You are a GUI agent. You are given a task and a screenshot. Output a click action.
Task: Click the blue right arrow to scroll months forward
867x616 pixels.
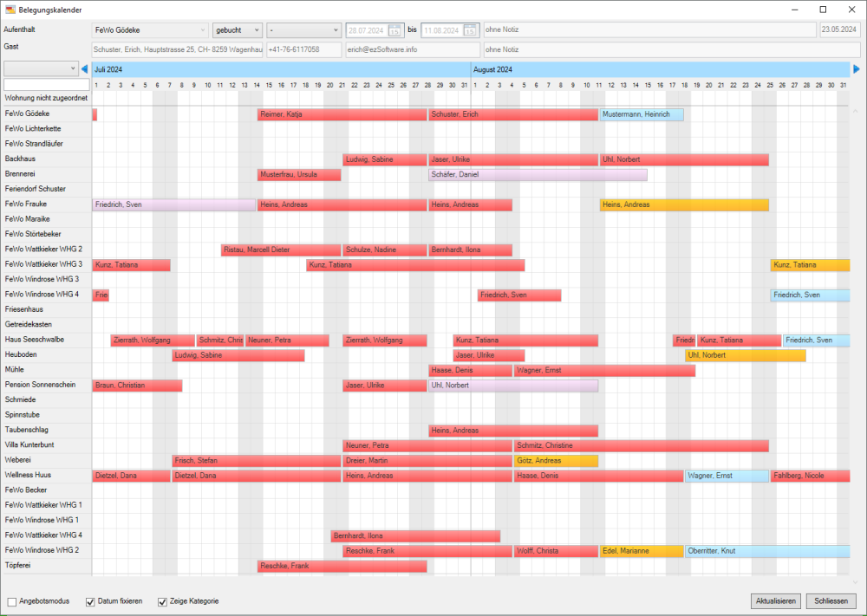coord(855,68)
